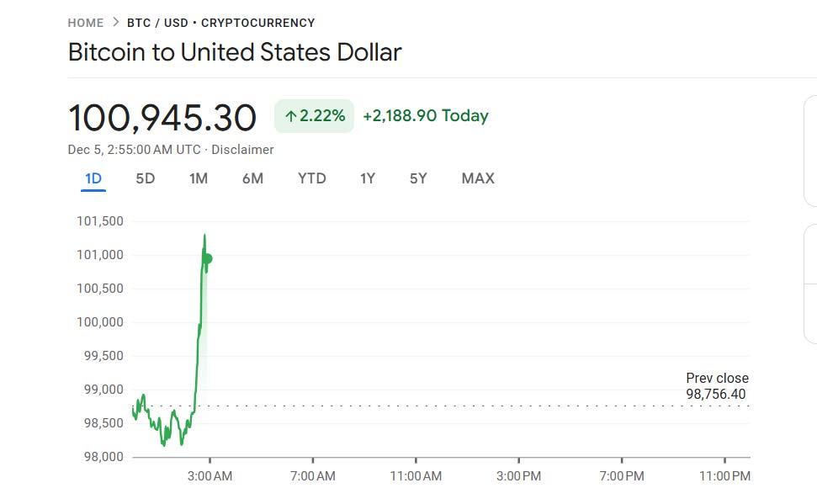Select the YTD range tab

[x=311, y=178]
